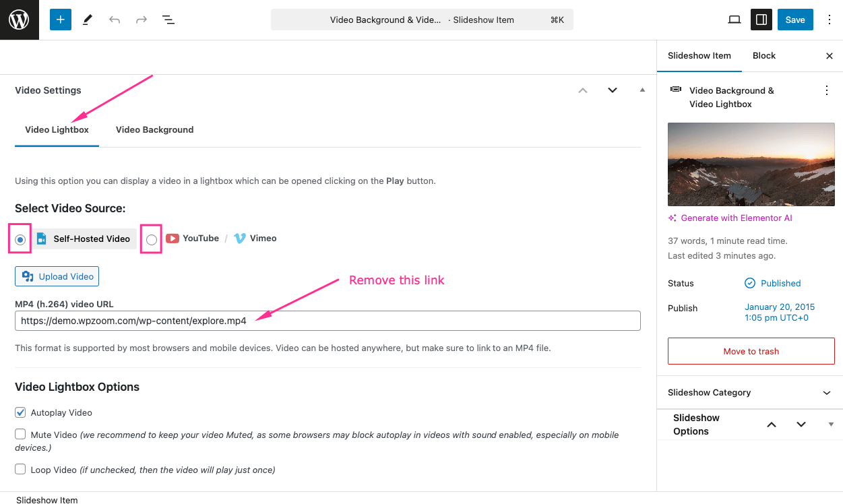The width and height of the screenshot is (843, 504).
Task: Open the block inserter plus button
Action: pos(60,20)
